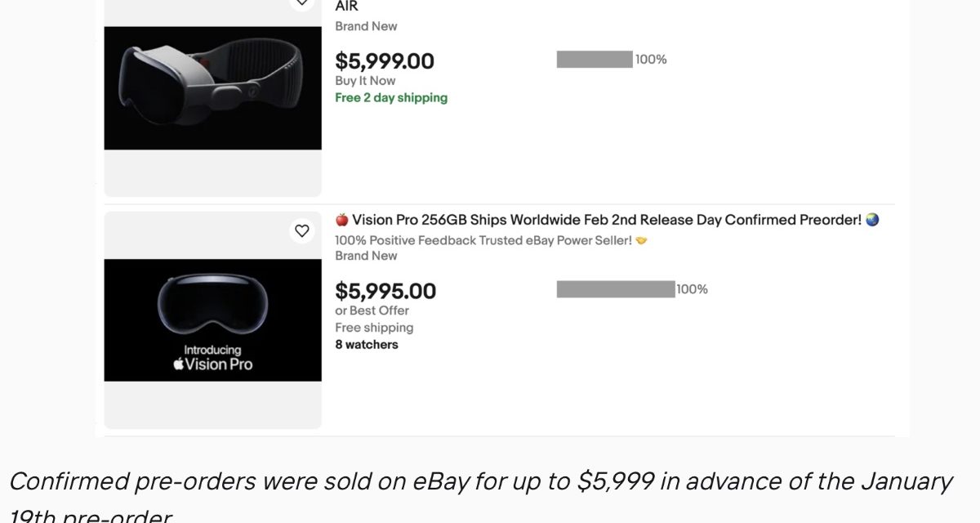Image resolution: width=980 pixels, height=523 pixels.
Task: Click the globe emoji after Confirmed Preorder
Action: coord(871,220)
